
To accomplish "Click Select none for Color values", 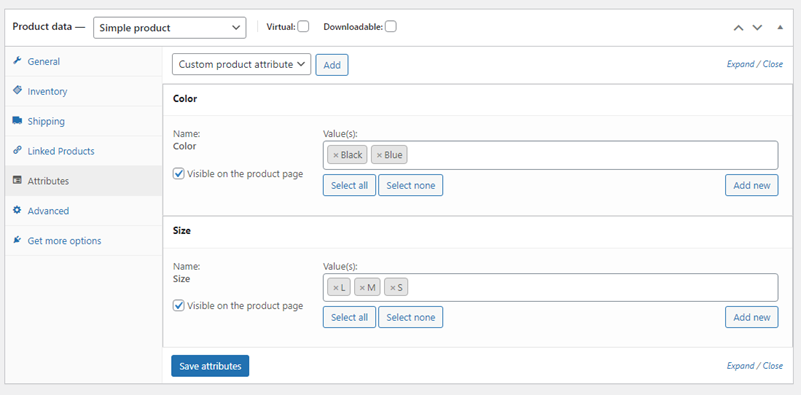I will [411, 185].
